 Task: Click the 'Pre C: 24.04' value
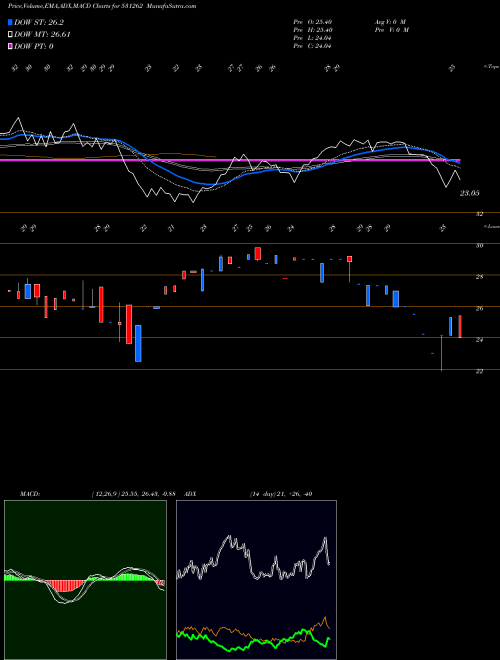(x=313, y=46)
